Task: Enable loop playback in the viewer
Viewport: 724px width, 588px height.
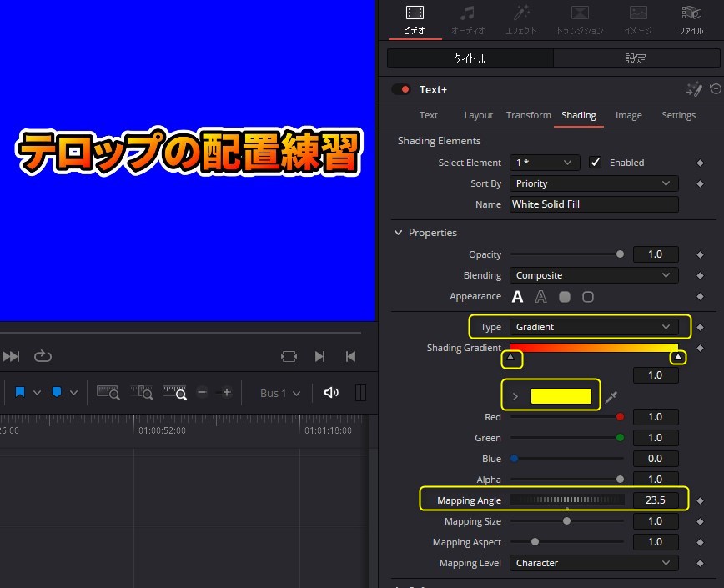Action: point(43,356)
